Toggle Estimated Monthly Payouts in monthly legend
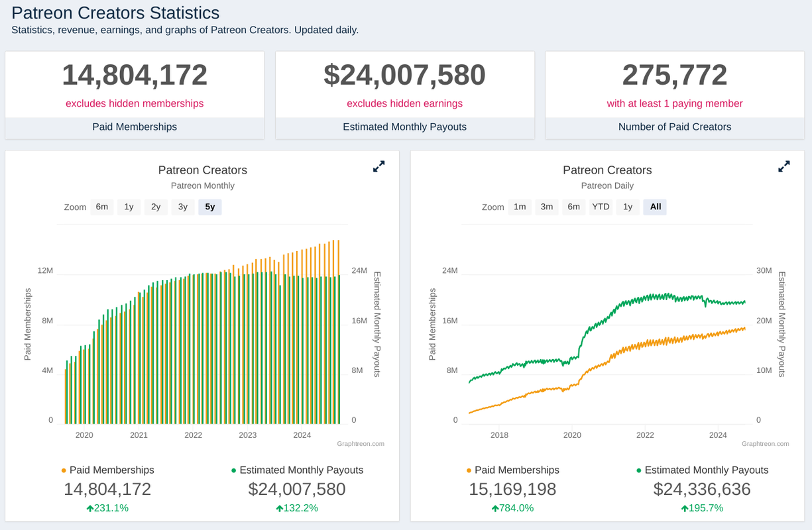The width and height of the screenshot is (812, 530). pyautogui.click(x=297, y=470)
